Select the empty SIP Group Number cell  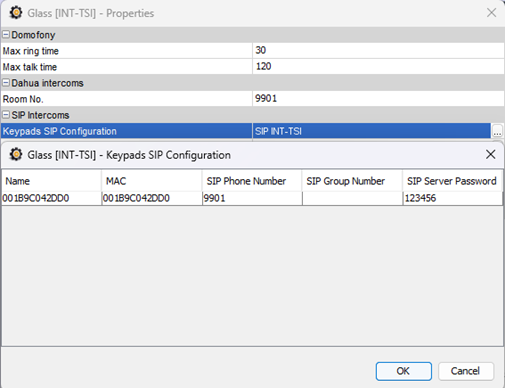pyautogui.click(x=352, y=198)
